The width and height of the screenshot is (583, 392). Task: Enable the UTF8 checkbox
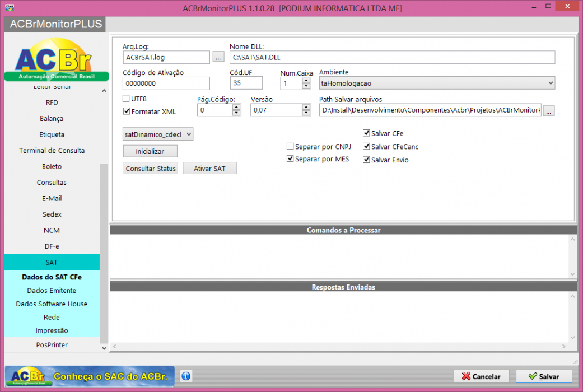(x=127, y=99)
